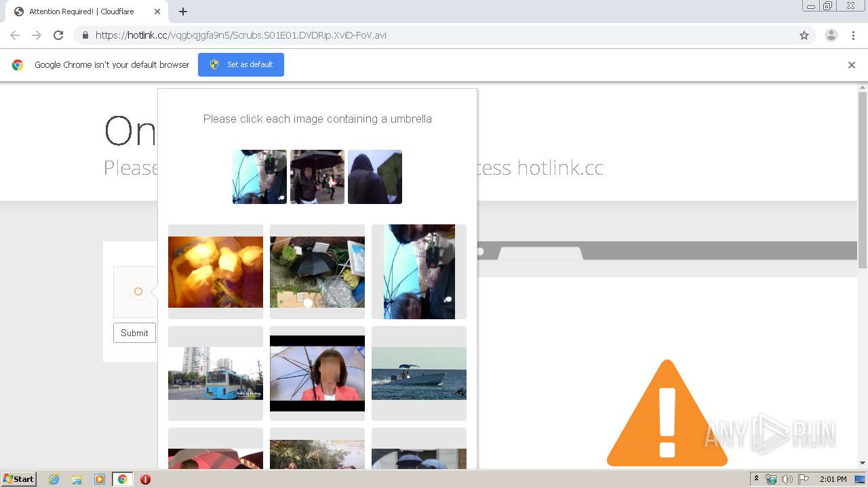Click the hotlink.cc URL address bar
Viewport: 868px width, 488px height.
(x=434, y=35)
